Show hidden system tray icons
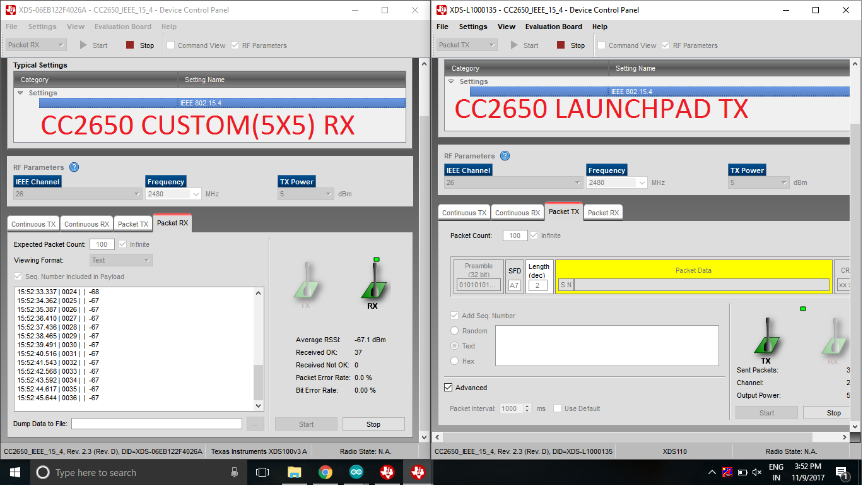The width and height of the screenshot is (868, 500). 712,472
